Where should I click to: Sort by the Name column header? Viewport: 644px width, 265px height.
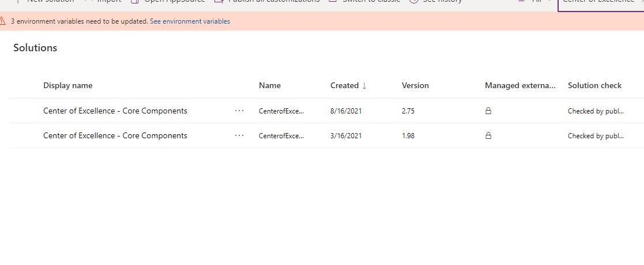pyautogui.click(x=270, y=85)
